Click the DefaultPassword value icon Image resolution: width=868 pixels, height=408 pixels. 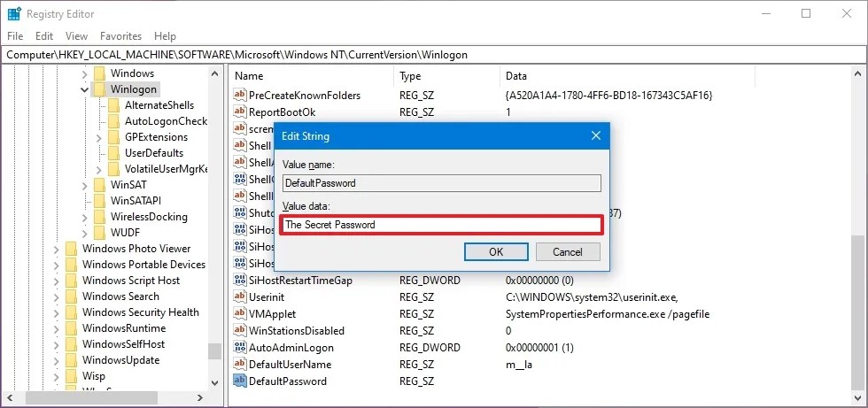pyautogui.click(x=240, y=381)
